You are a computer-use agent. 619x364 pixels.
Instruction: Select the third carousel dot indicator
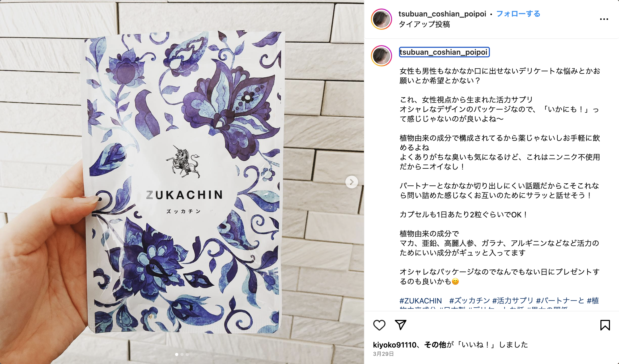(x=187, y=354)
